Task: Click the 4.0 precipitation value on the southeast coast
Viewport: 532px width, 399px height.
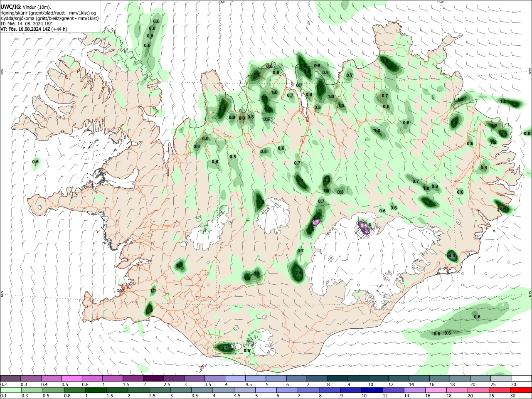Action: [452, 256]
